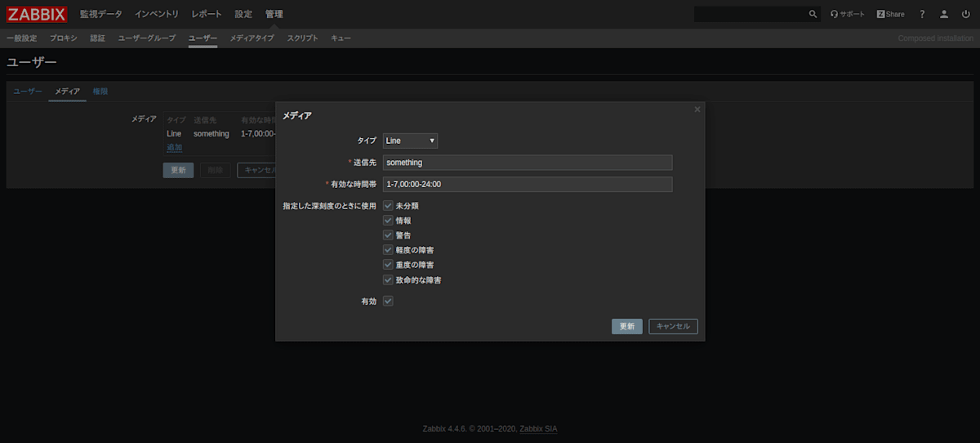Viewport: 980px width, 443px height.
Task: Open the タイプ dropdown showing Line
Action: [x=410, y=141]
